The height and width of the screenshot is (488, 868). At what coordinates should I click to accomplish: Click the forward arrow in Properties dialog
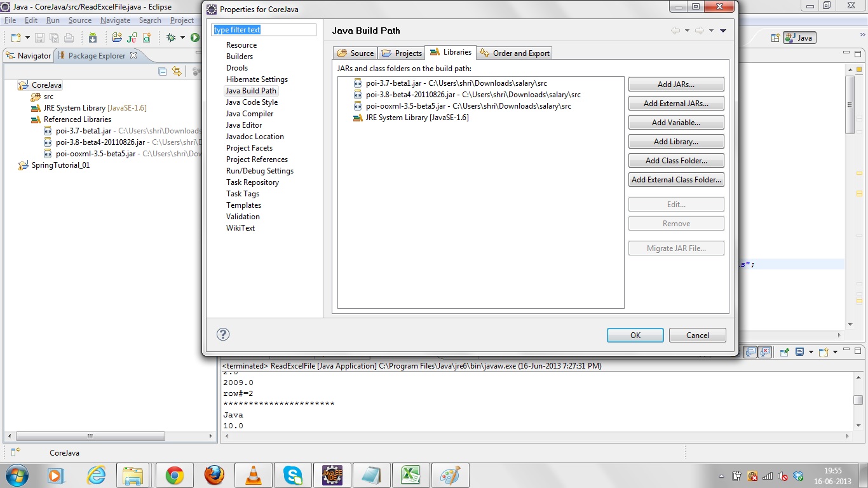699,30
